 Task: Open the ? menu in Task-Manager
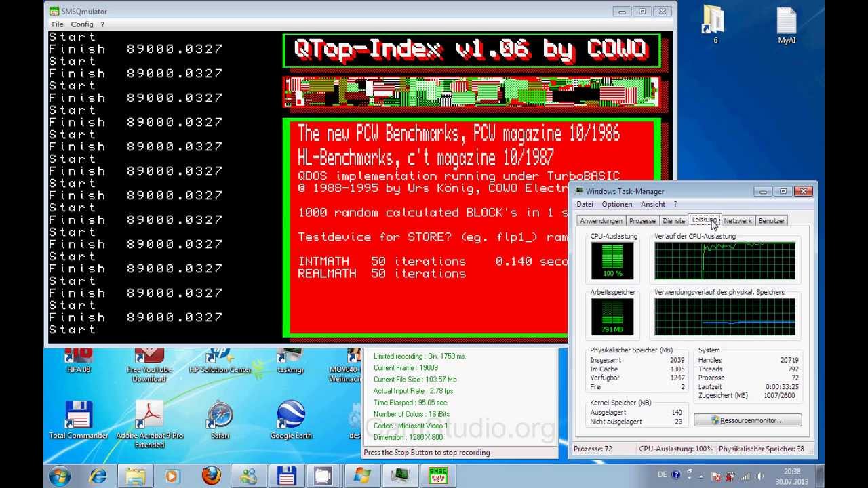(x=675, y=204)
